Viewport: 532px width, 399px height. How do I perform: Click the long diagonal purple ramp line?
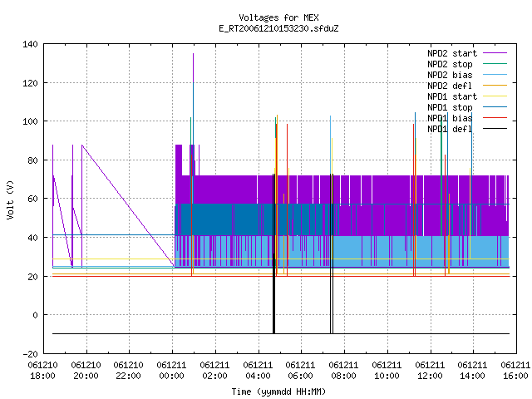click(128, 206)
